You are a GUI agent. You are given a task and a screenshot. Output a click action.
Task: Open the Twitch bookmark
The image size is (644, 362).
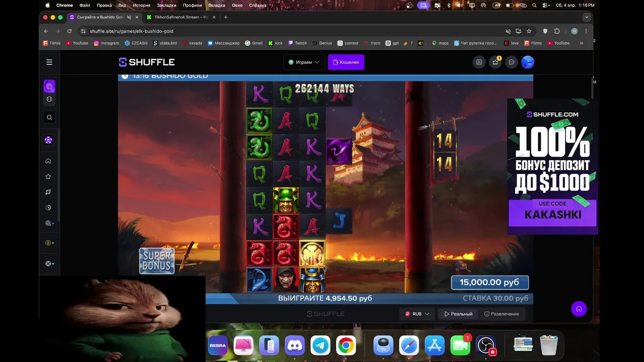click(297, 43)
